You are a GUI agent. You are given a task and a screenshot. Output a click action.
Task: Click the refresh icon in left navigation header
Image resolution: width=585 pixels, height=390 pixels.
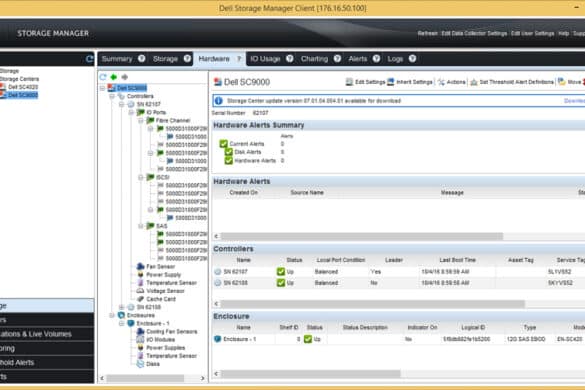(90, 59)
